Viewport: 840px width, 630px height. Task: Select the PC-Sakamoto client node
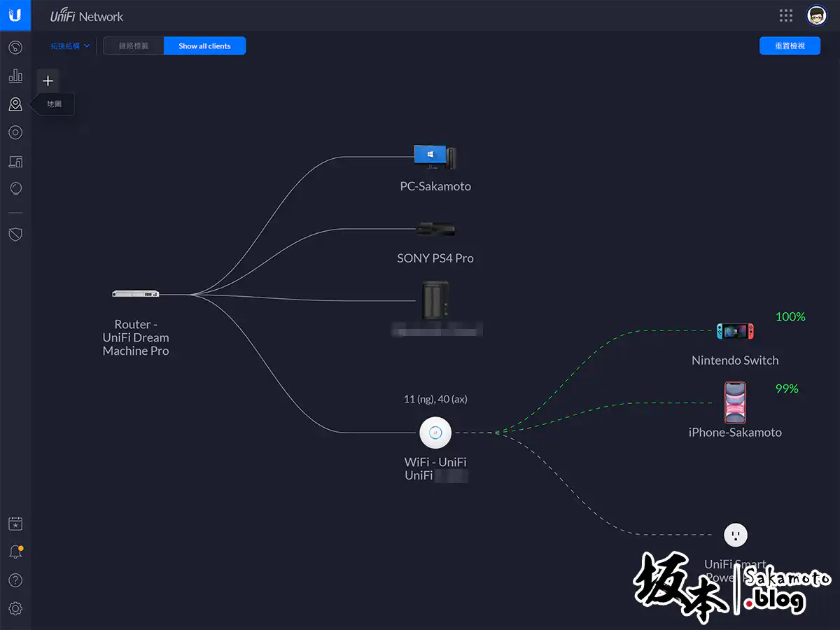[x=435, y=157]
